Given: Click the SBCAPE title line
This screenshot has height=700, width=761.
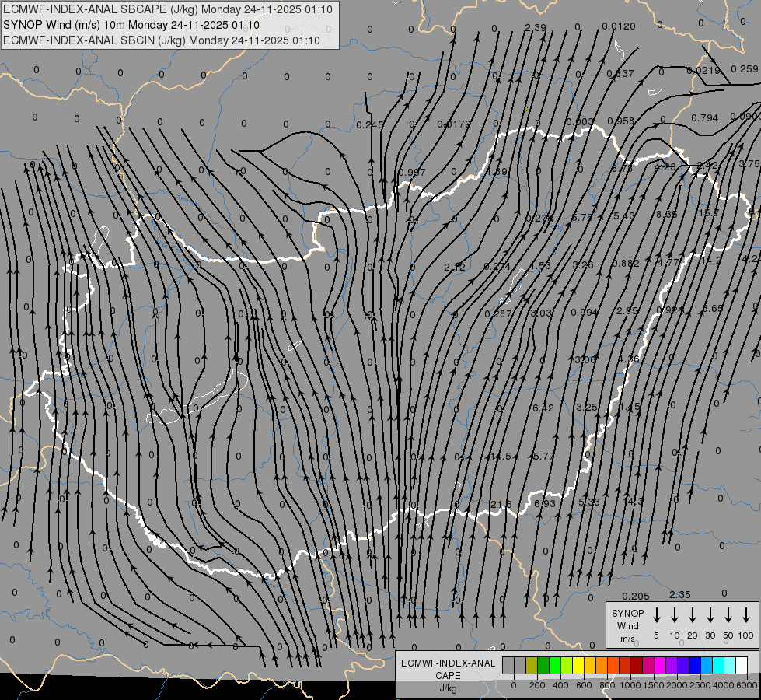Looking at the screenshot, I should point(168,9).
